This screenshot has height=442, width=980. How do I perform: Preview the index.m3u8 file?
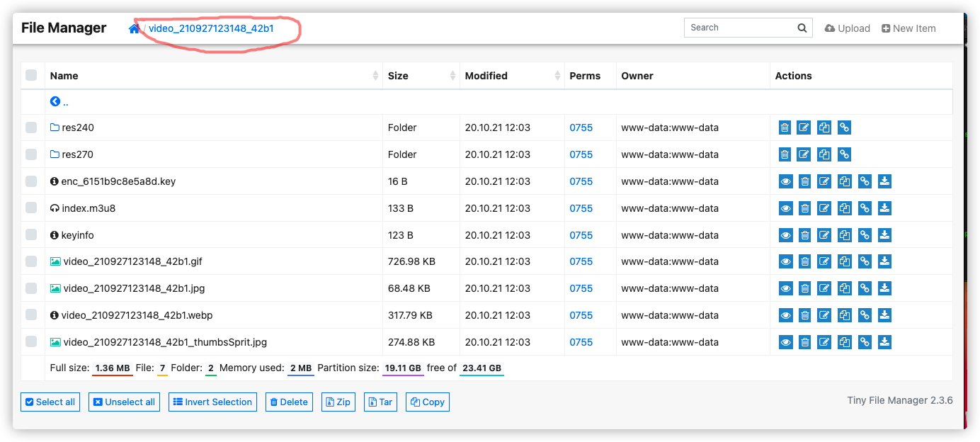785,208
